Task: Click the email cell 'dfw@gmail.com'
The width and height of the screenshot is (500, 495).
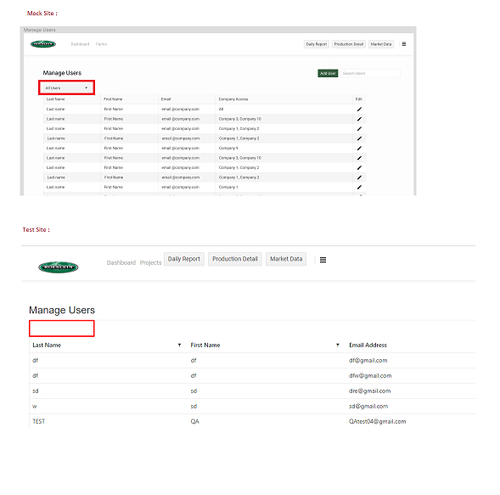Action: coord(370,376)
